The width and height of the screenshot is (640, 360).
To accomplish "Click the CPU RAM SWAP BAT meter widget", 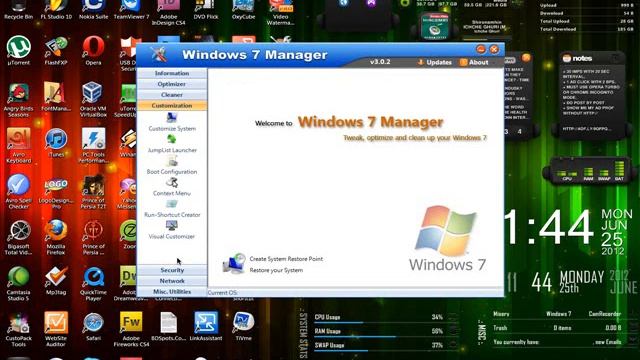I will (589, 170).
